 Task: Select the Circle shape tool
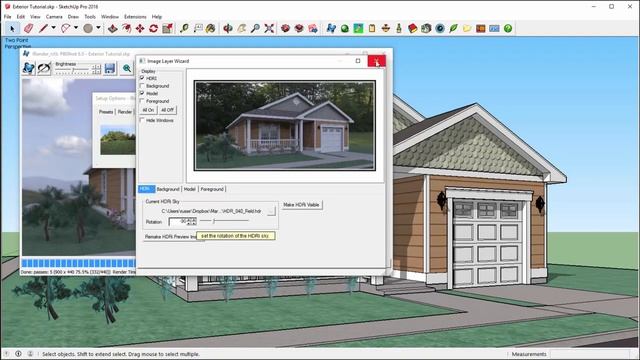pyautogui.click(x=88, y=28)
